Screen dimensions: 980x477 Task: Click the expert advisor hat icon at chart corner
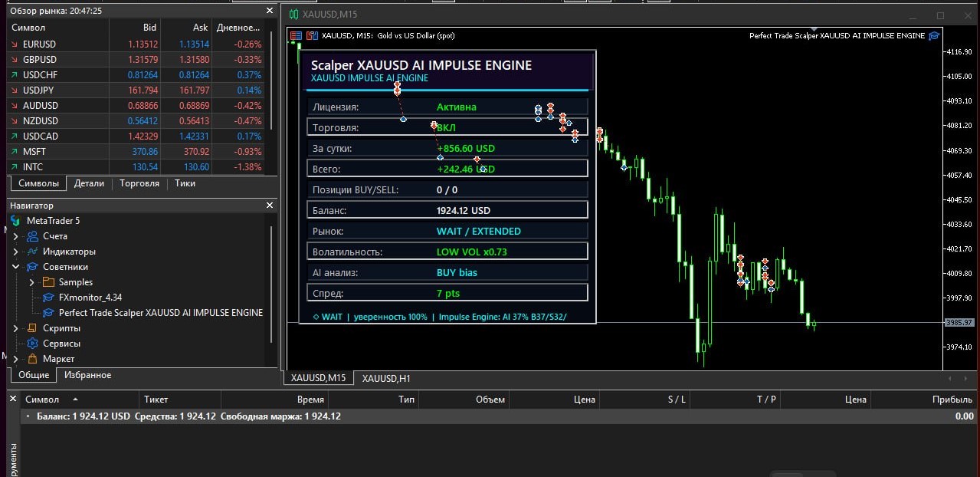click(932, 35)
